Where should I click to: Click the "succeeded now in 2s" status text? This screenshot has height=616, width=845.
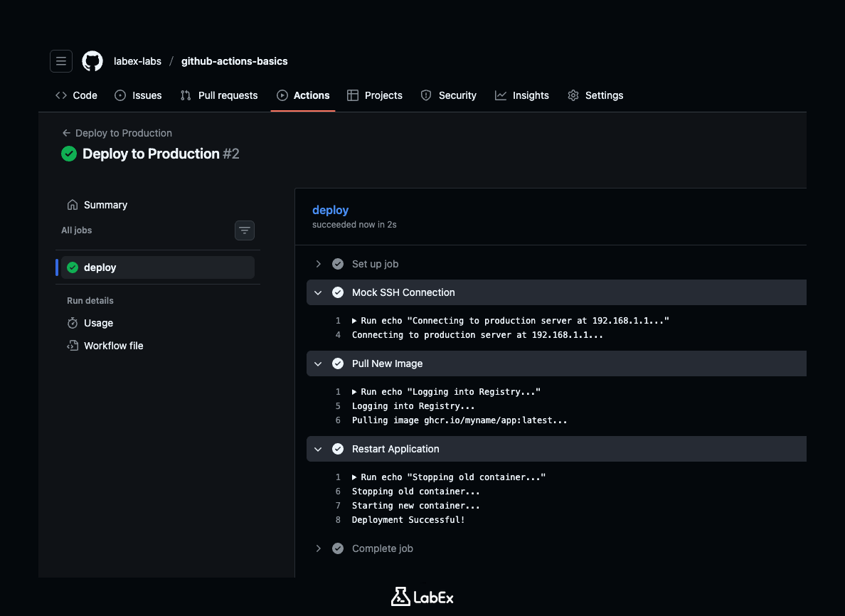tap(354, 225)
